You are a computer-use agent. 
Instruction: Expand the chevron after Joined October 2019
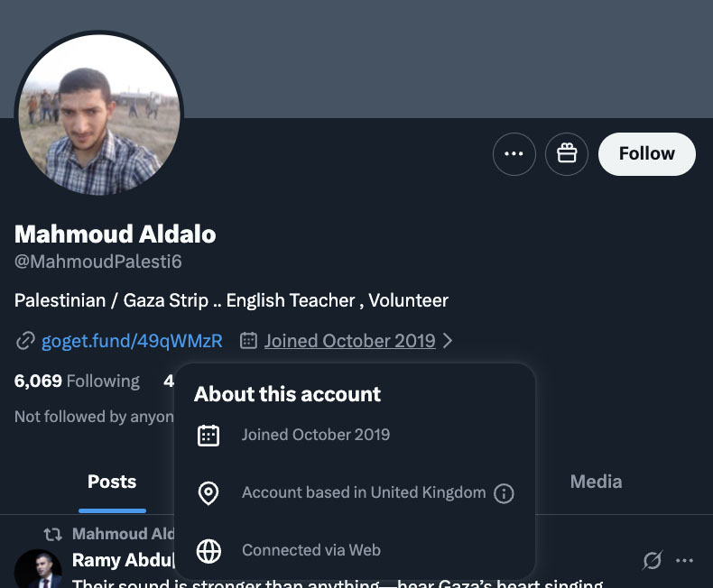(x=449, y=341)
